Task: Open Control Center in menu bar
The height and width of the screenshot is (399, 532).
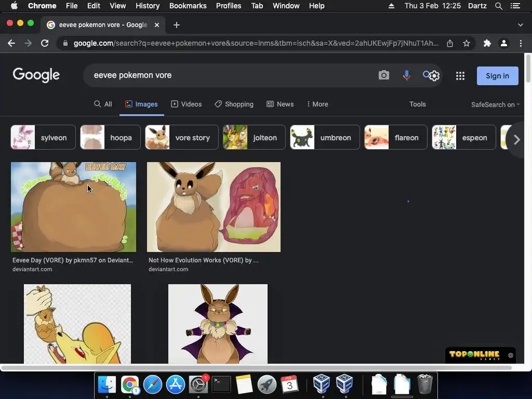Action: click(515, 6)
